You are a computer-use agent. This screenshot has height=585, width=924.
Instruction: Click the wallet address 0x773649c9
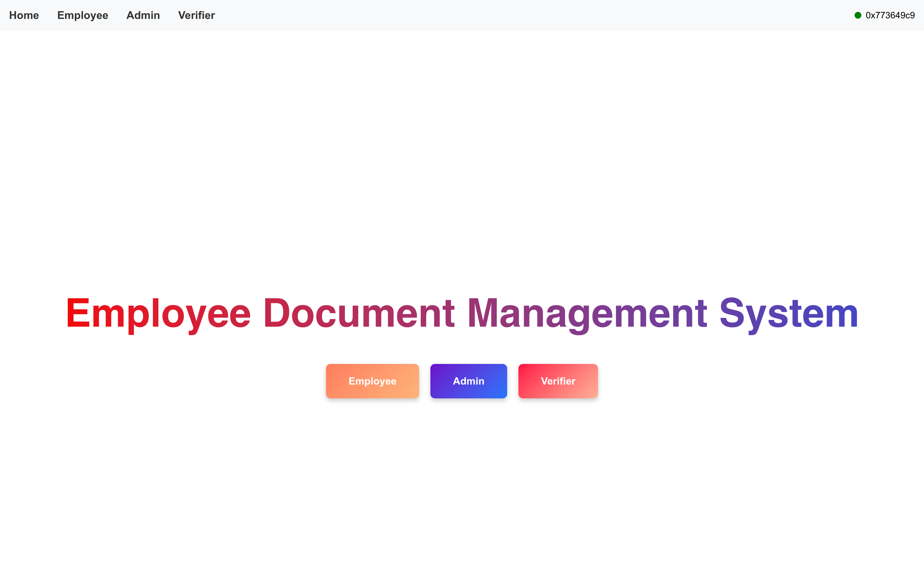click(x=890, y=15)
